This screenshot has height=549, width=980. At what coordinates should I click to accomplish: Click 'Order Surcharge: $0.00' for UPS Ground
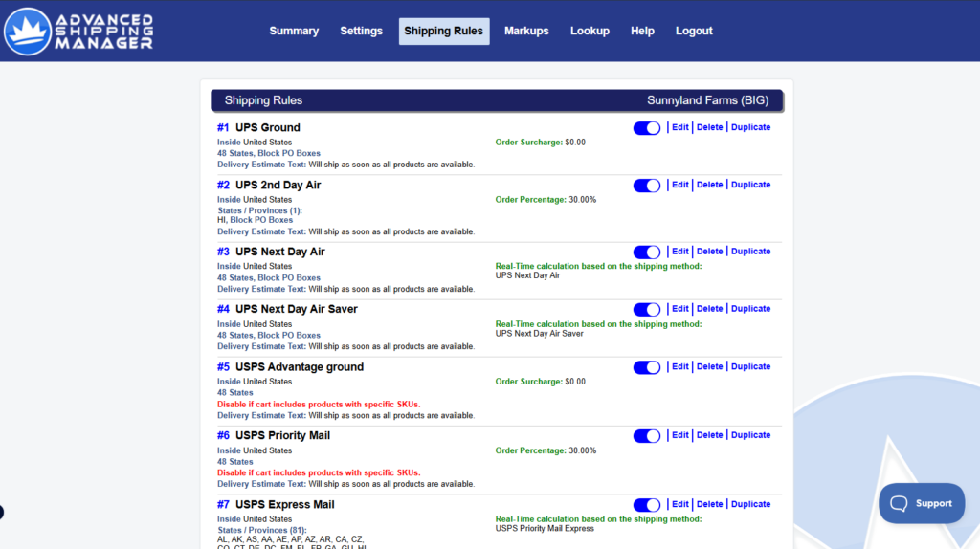tap(541, 143)
